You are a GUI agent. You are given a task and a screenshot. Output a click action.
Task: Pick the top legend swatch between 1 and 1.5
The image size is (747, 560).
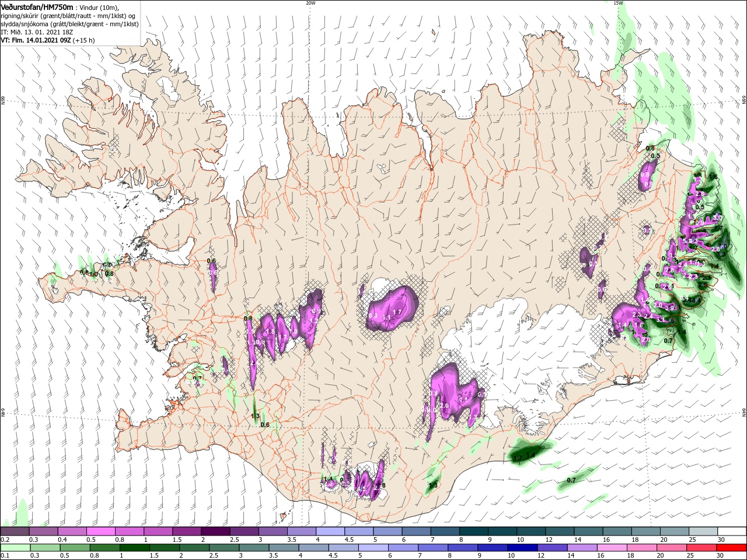(158, 531)
